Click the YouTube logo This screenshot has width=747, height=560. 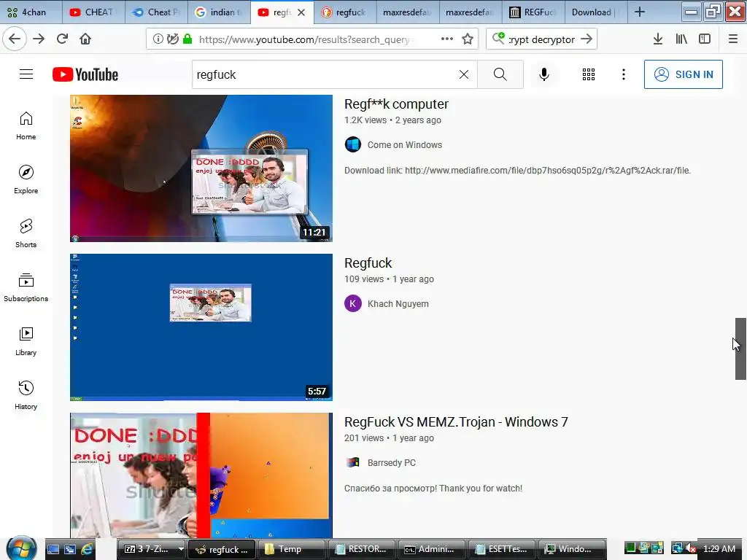coord(85,75)
